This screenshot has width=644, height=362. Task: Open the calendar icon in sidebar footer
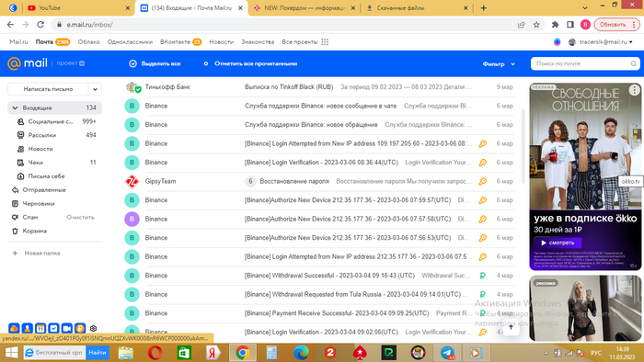[x=40, y=328]
